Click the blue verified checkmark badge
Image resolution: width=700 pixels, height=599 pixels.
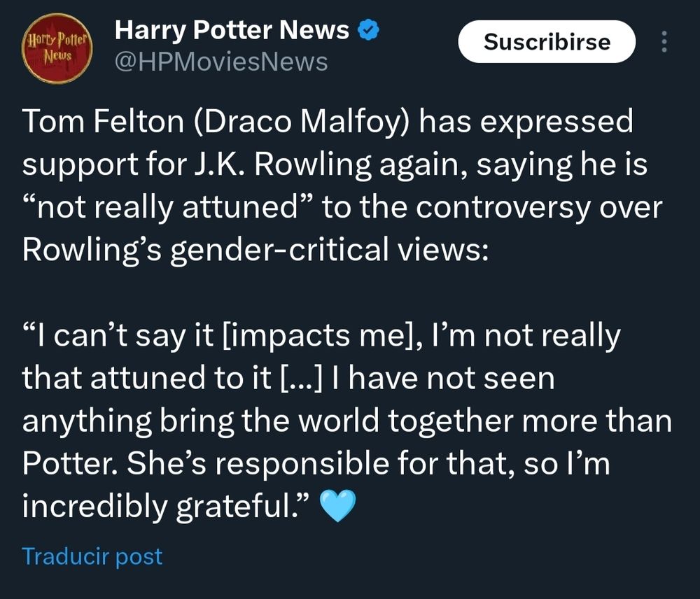click(368, 29)
